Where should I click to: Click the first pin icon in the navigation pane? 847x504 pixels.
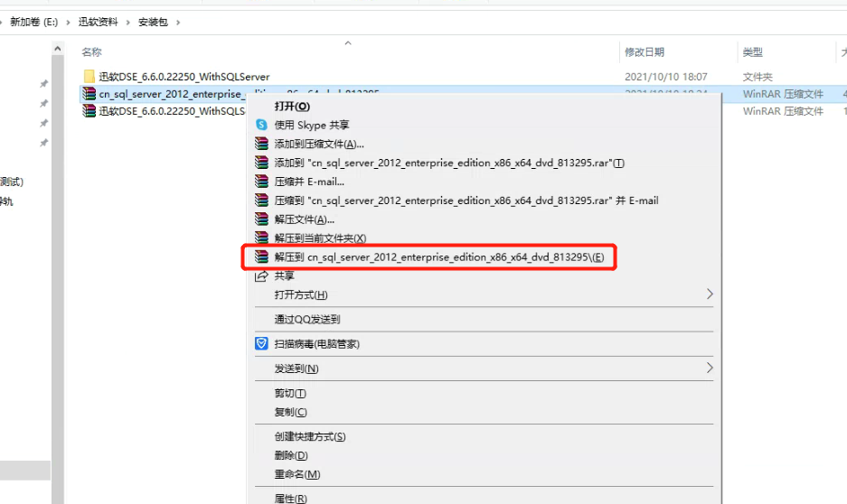(43, 84)
